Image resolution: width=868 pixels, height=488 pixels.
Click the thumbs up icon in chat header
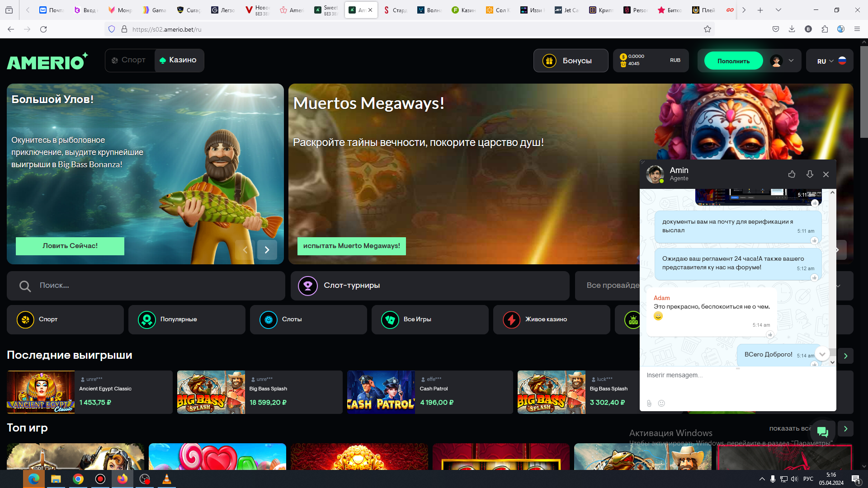click(792, 174)
